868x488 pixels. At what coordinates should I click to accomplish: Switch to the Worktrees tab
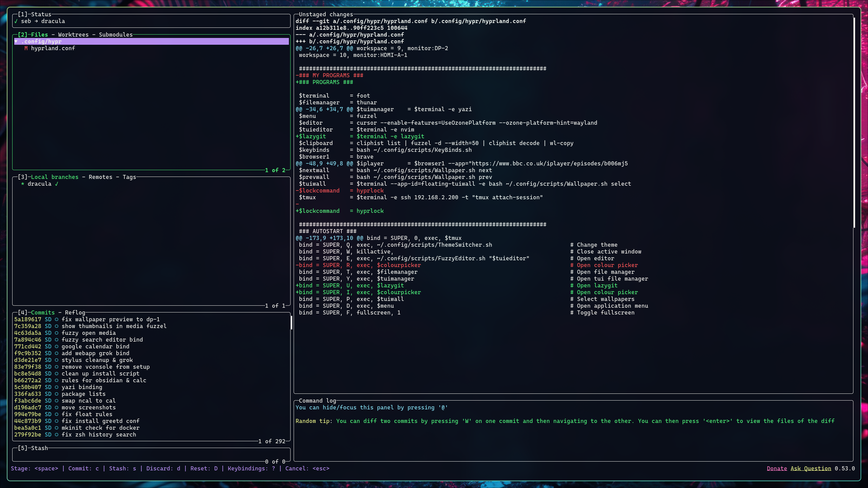73,35
